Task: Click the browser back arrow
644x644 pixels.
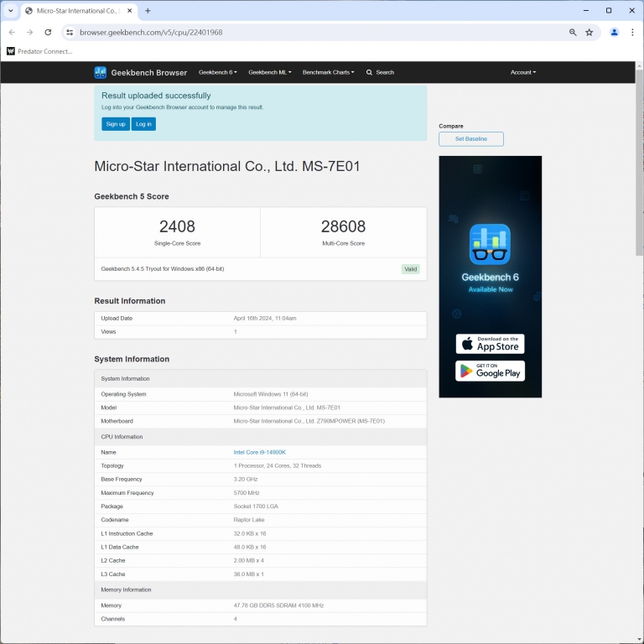Action: click(x=12, y=33)
